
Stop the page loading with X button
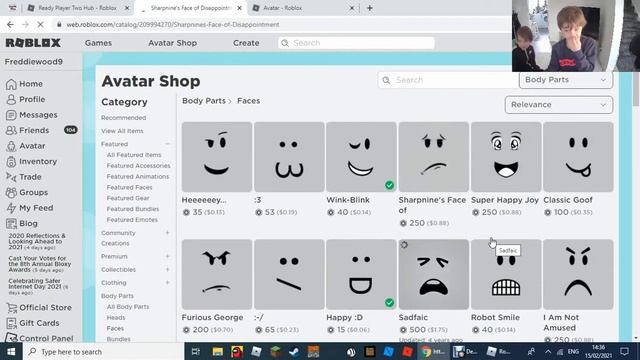(x=40, y=24)
